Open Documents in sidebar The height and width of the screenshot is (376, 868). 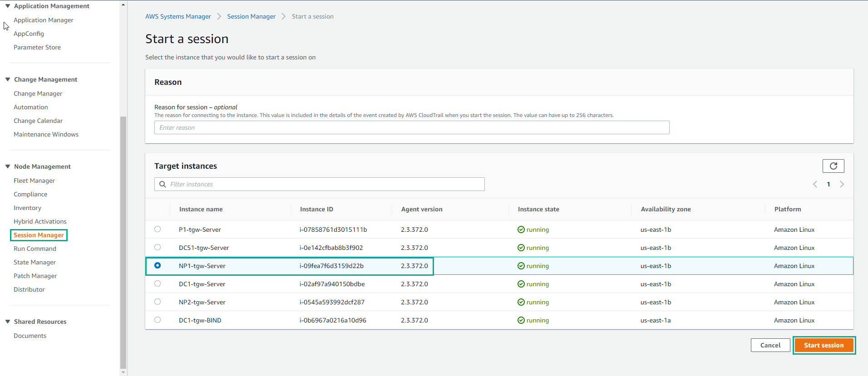(x=30, y=336)
